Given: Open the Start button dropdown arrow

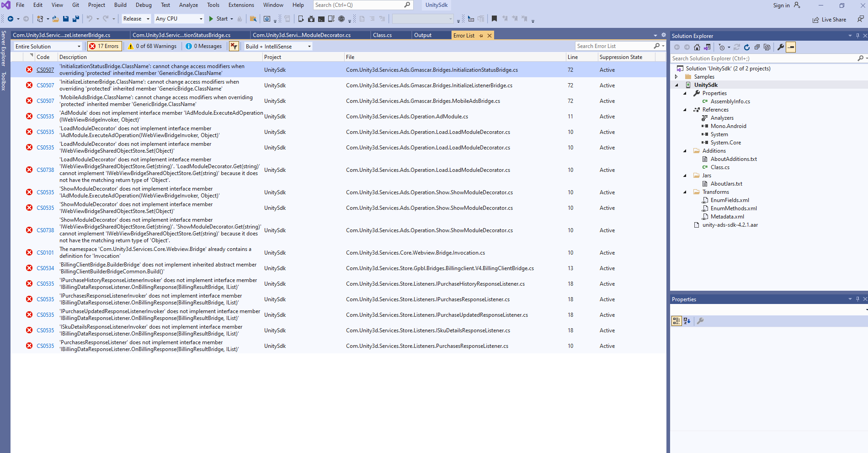Looking at the screenshot, I should [232, 19].
